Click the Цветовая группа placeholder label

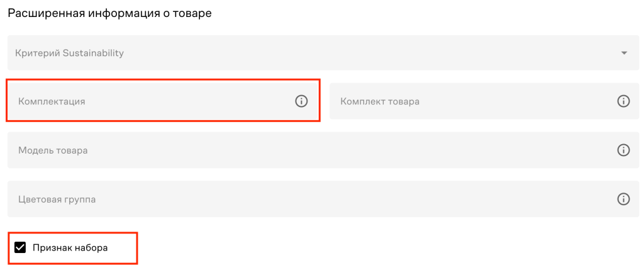click(57, 199)
